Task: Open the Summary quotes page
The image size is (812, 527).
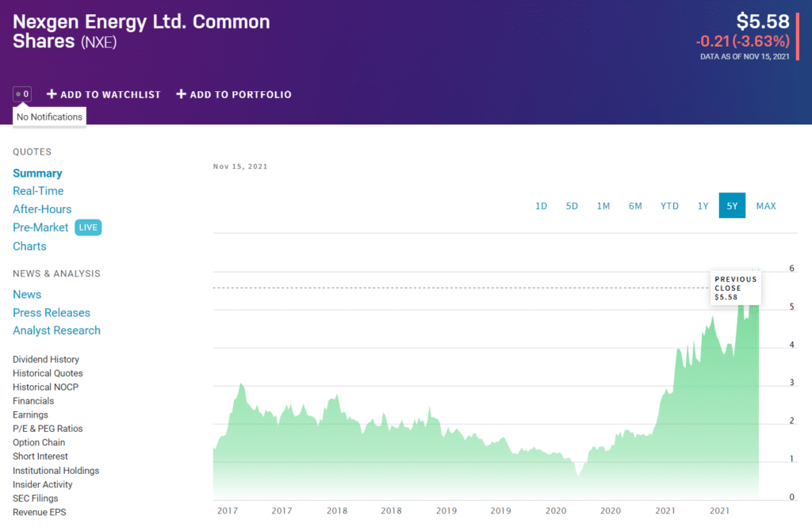Action: pos(37,173)
